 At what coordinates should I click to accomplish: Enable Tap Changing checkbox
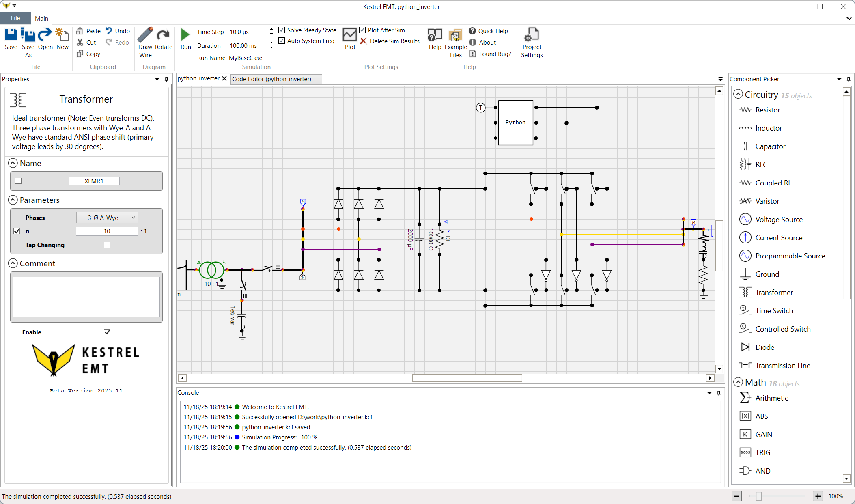107,245
